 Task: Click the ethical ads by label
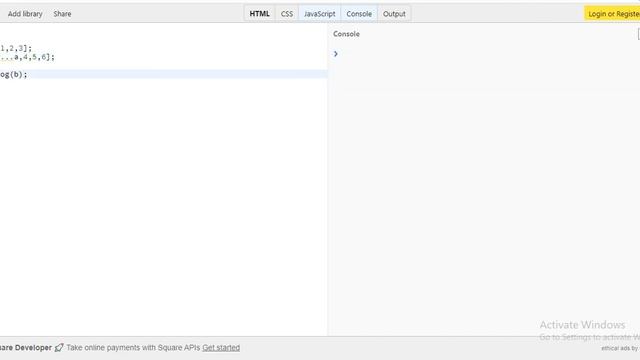tap(620, 348)
